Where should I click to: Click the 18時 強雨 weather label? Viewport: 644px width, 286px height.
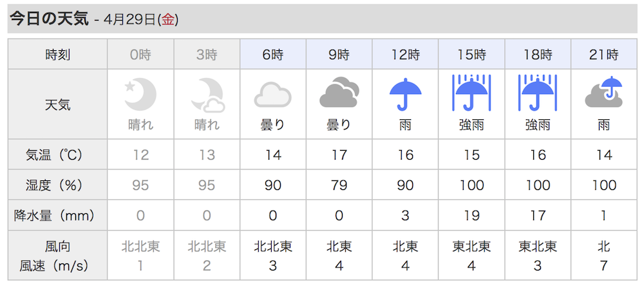538,124
